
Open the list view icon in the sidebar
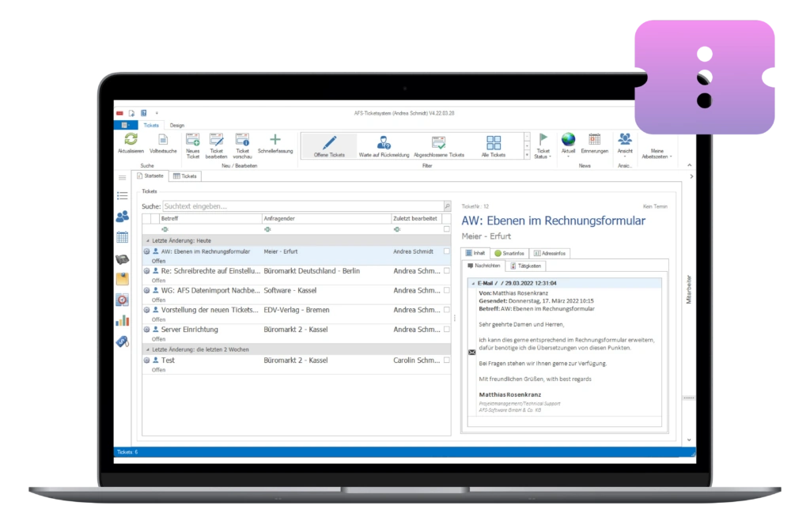123,195
